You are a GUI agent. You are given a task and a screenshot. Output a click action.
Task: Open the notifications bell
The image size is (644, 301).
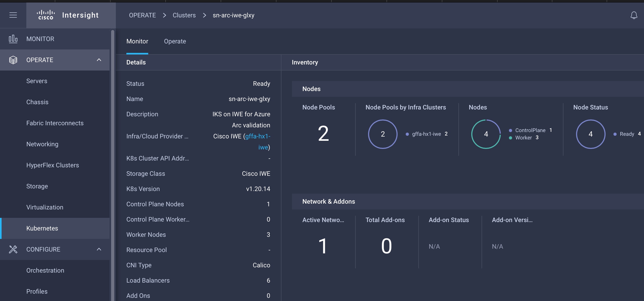pyautogui.click(x=634, y=15)
